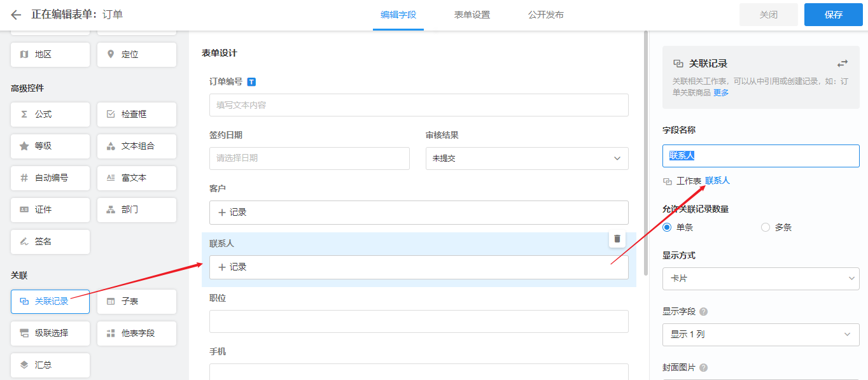Click the 关闭 button
Image resolution: width=868 pixels, height=380 pixels.
pyautogui.click(x=769, y=15)
